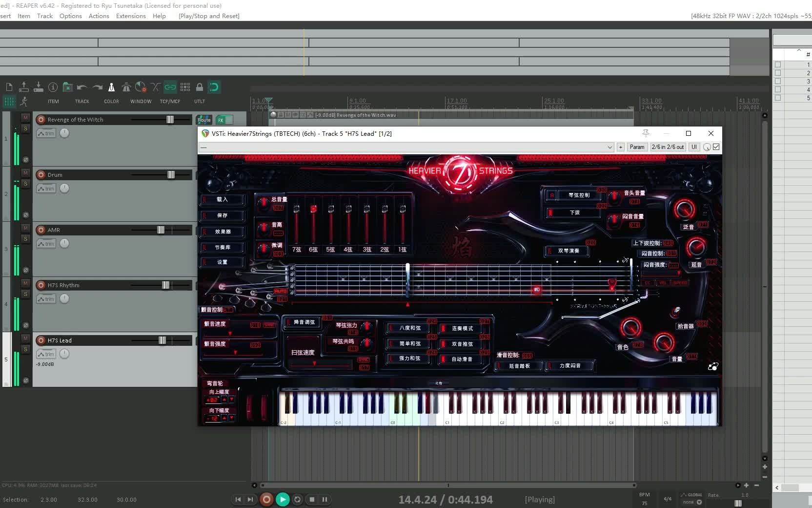This screenshot has height=508, width=812.
Task: Click the transport Play button
Action: (282, 499)
